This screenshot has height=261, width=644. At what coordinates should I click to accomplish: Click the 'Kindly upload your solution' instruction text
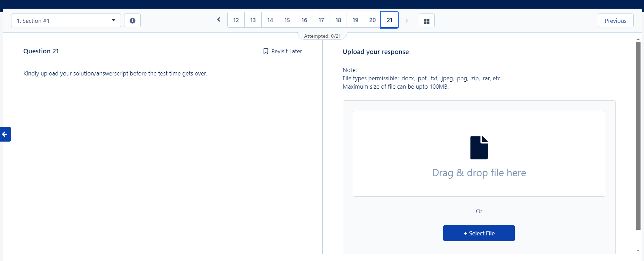(x=115, y=73)
